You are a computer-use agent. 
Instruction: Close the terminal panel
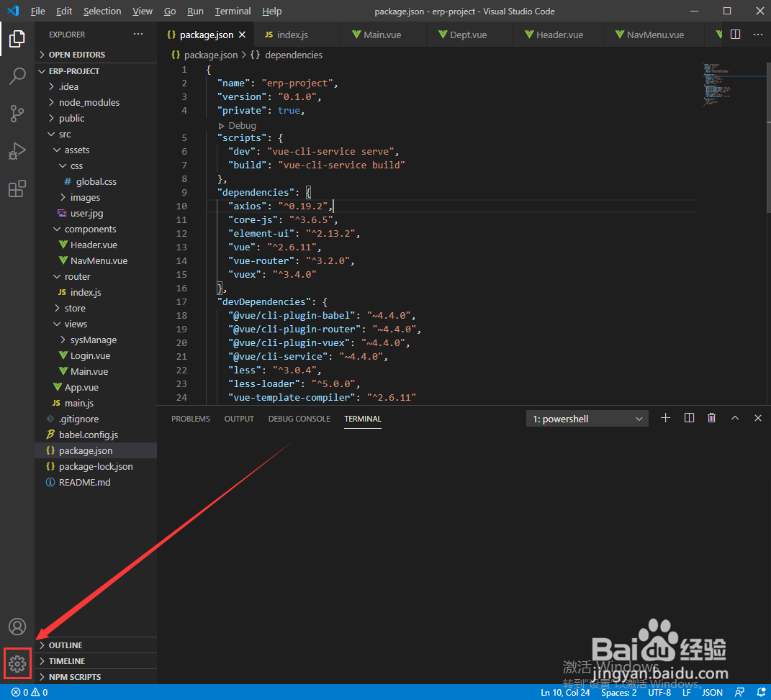tap(758, 418)
